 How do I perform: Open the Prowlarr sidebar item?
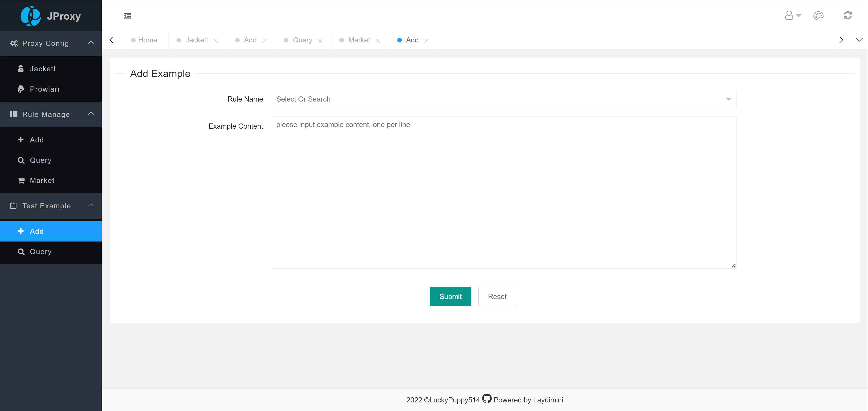45,89
